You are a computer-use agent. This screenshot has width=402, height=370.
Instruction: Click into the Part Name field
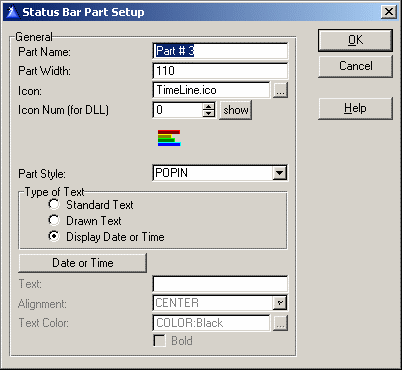(220, 51)
